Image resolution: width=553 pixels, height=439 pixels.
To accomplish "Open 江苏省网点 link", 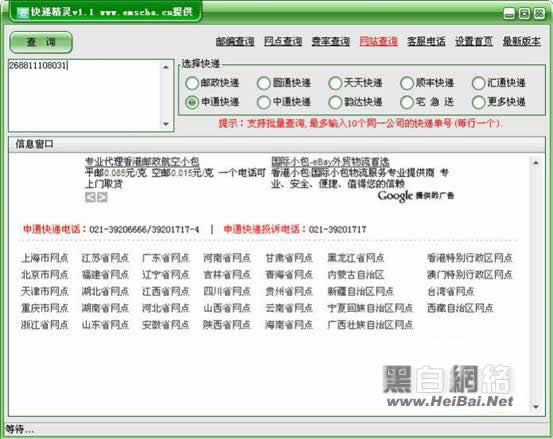I will tap(105, 258).
